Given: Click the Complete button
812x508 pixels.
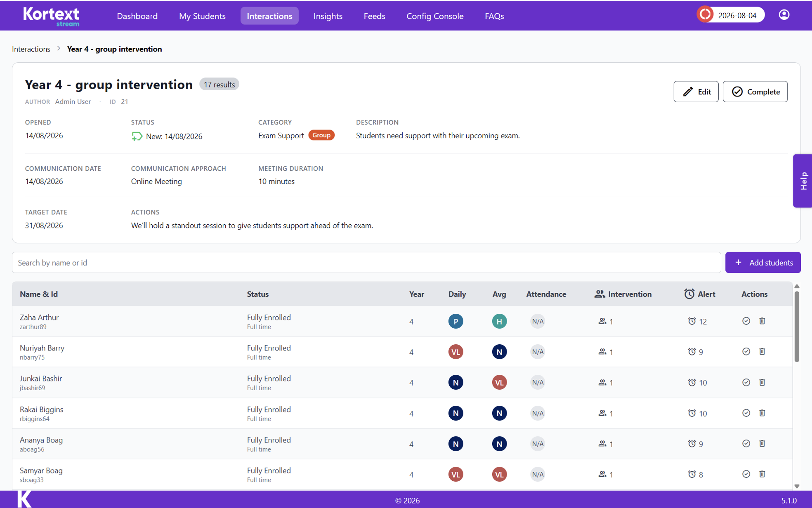Looking at the screenshot, I should click(755, 92).
